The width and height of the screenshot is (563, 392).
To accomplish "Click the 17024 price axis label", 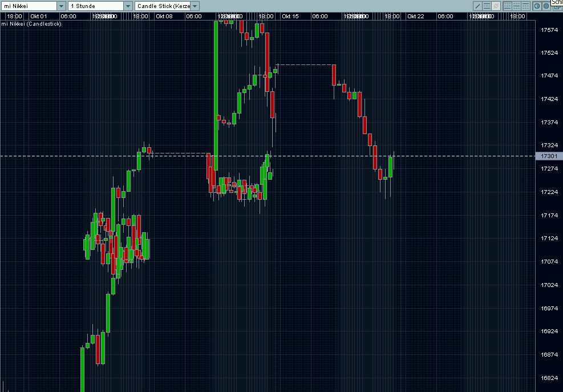I will coord(549,285).
